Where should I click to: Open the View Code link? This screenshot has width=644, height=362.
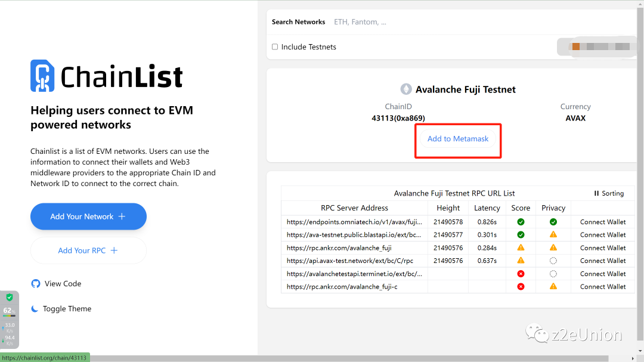coord(63,284)
